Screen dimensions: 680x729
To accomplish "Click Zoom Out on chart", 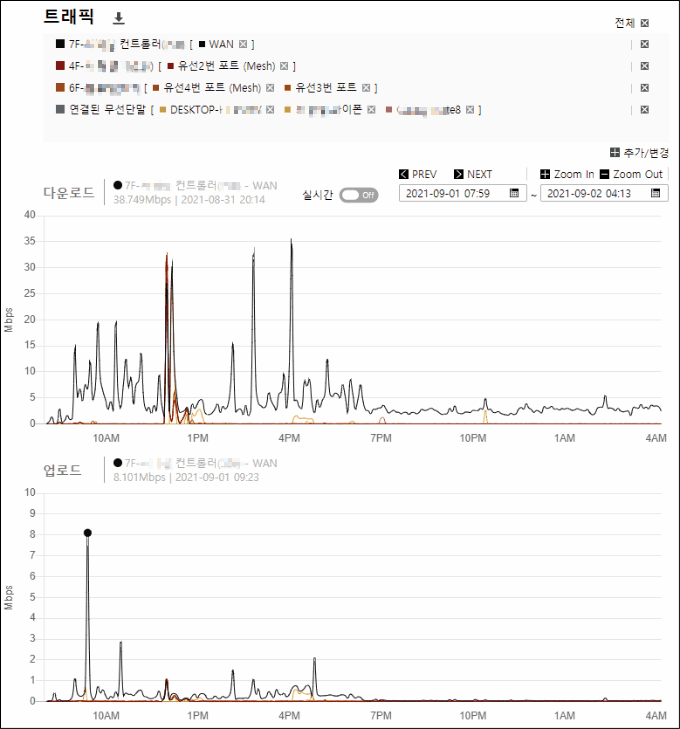I will click(x=631, y=174).
